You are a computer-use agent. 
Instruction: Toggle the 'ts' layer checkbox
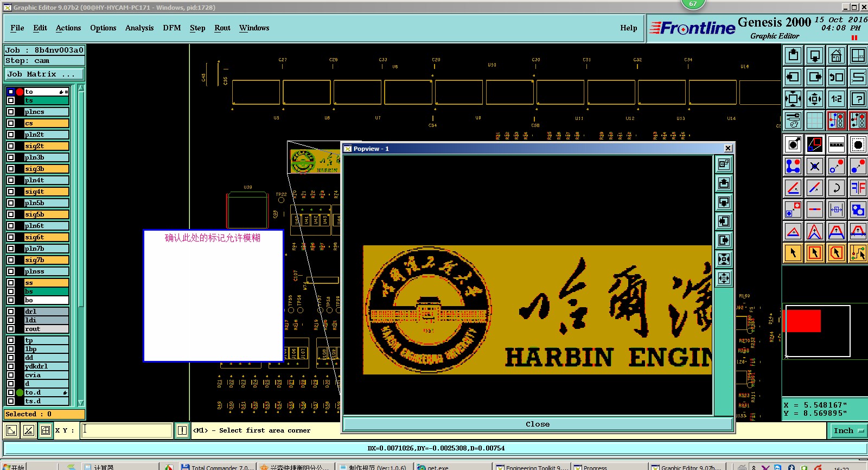pyautogui.click(x=11, y=100)
